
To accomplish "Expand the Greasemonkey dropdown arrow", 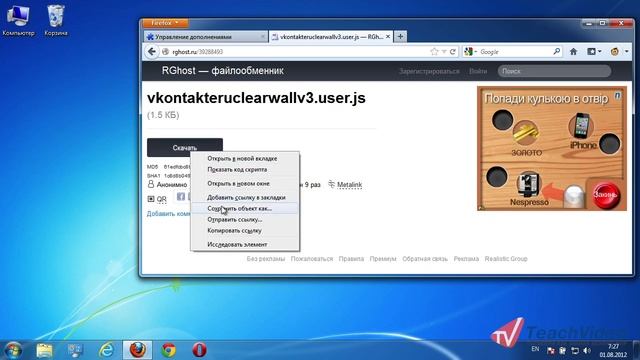I will pos(627,51).
